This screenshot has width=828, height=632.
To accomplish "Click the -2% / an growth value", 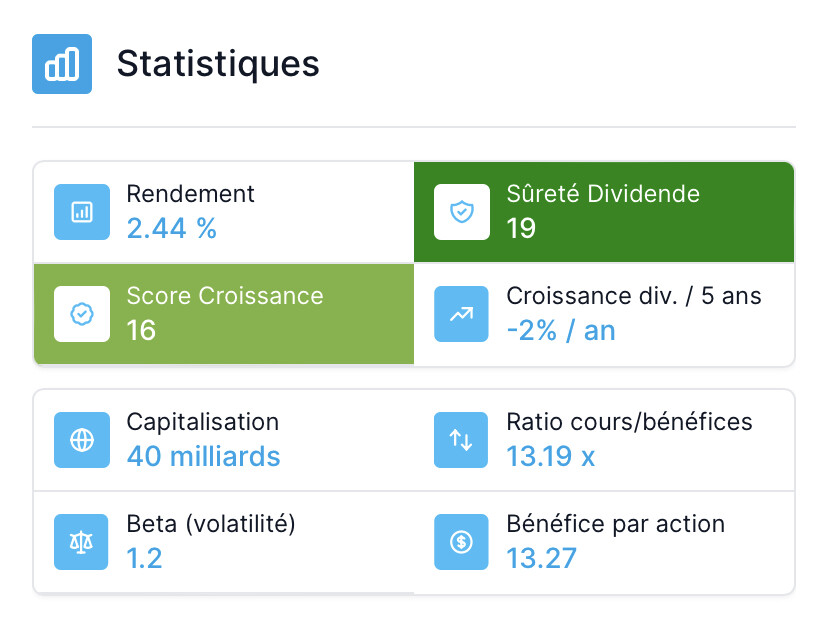I will point(561,331).
